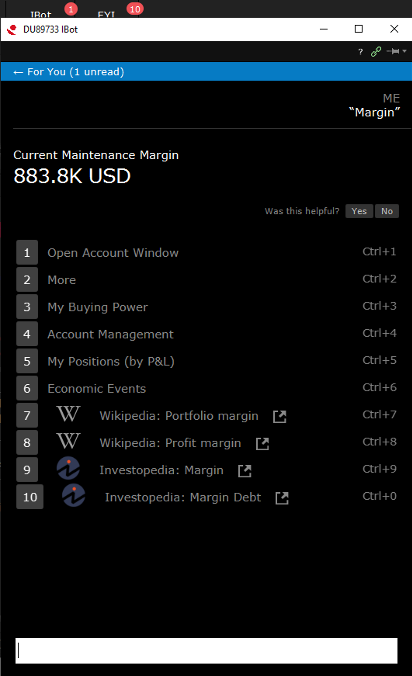Viewport: 412px width, 676px height.
Task: Click the Investopedia icon beside Margin
Action: [69, 469]
